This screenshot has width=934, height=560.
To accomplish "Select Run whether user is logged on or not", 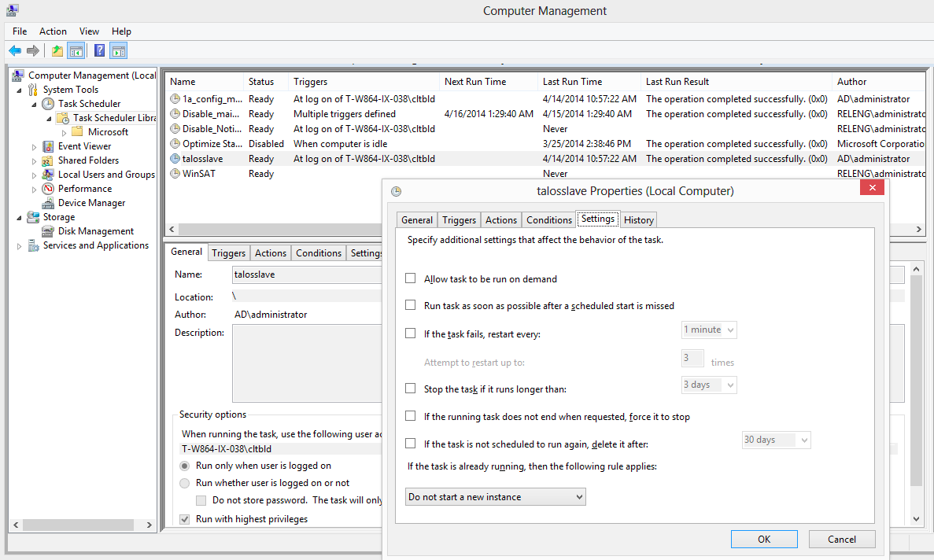I will point(185,483).
